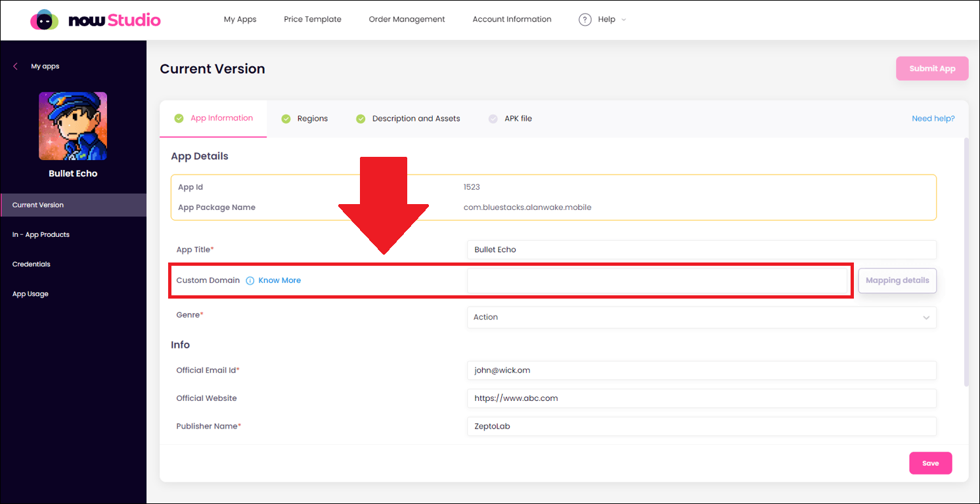
Task: Switch to the Regions tab
Action: click(x=305, y=119)
